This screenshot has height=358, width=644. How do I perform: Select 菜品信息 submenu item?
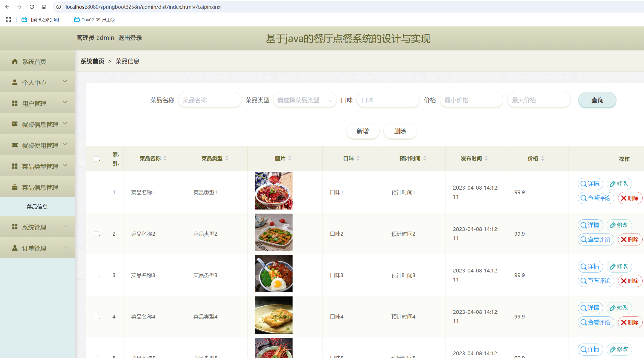37,207
